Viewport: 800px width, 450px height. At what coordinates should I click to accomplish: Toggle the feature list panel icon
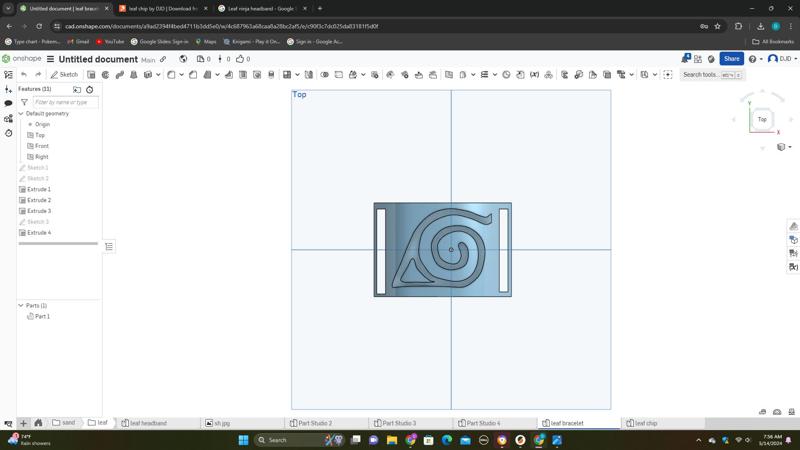[8, 74]
